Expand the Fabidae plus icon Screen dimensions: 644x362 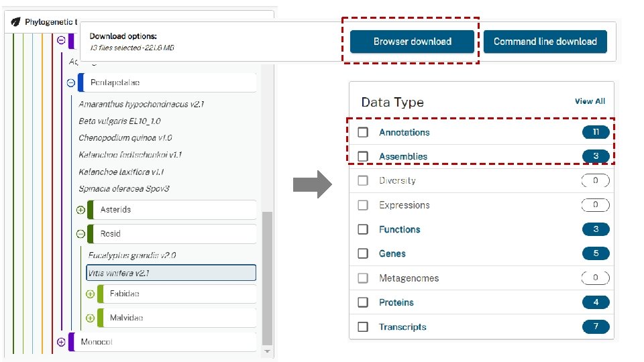click(91, 294)
